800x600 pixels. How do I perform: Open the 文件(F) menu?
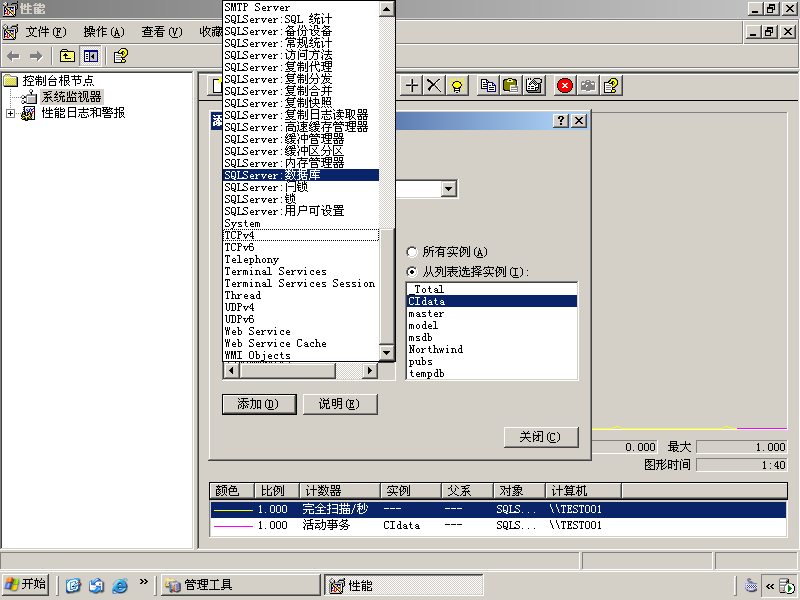(x=46, y=32)
